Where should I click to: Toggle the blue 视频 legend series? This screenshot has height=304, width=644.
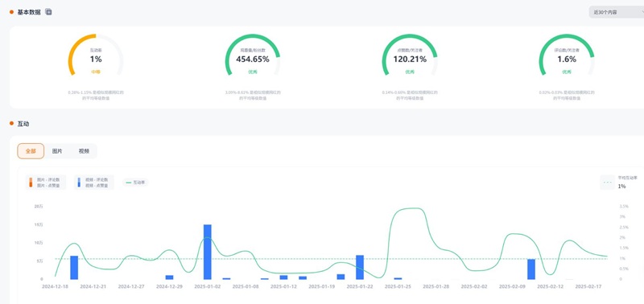point(94,183)
